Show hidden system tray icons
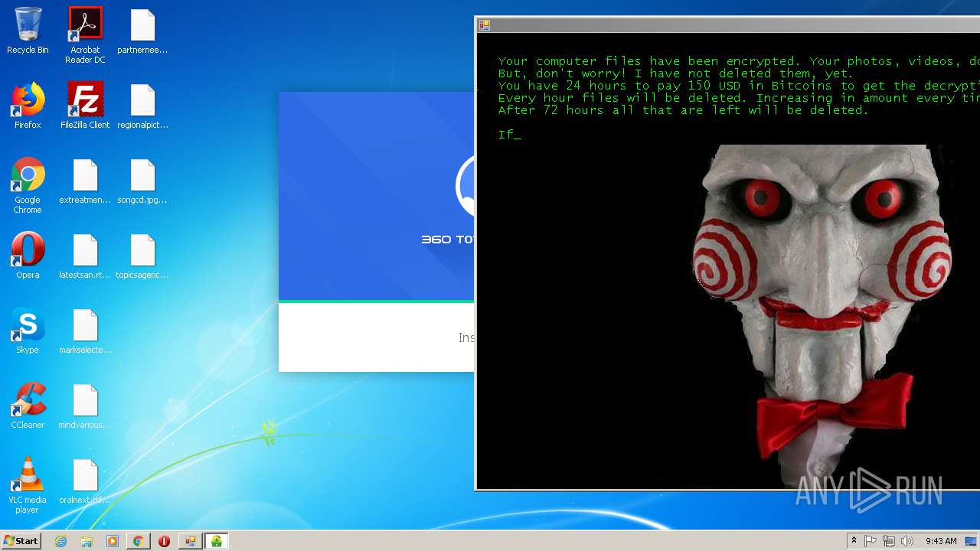Screen dimensions: 980x551 coord(854,541)
